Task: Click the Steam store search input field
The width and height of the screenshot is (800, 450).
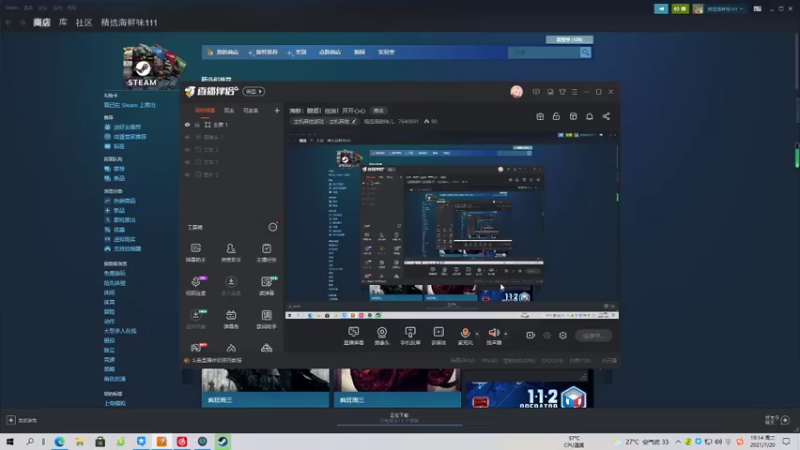Action: [544, 52]
